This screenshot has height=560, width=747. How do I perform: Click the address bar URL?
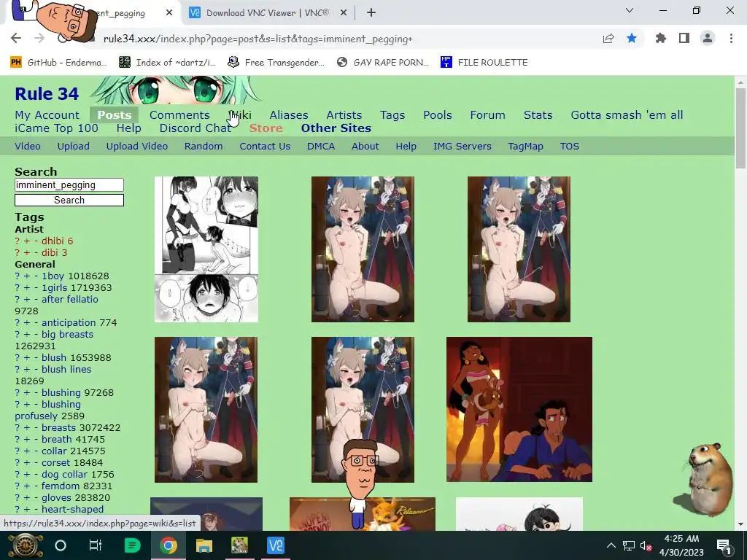(x=258, y=39)
